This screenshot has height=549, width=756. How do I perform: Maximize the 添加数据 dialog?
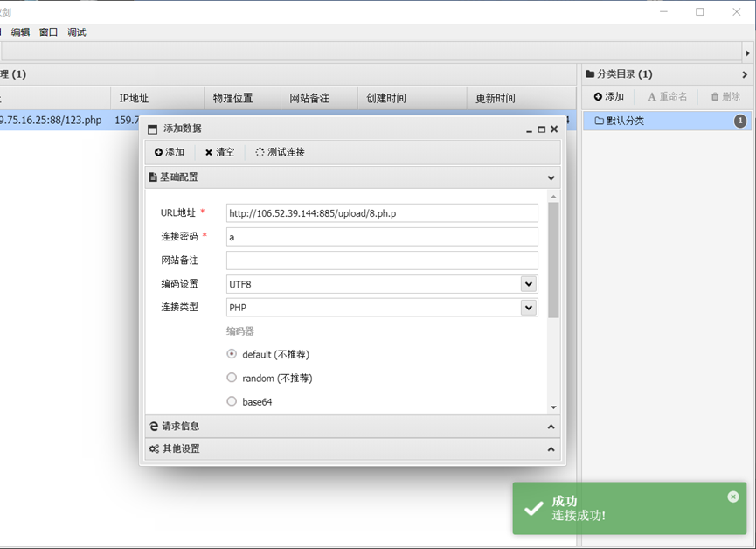542,129
